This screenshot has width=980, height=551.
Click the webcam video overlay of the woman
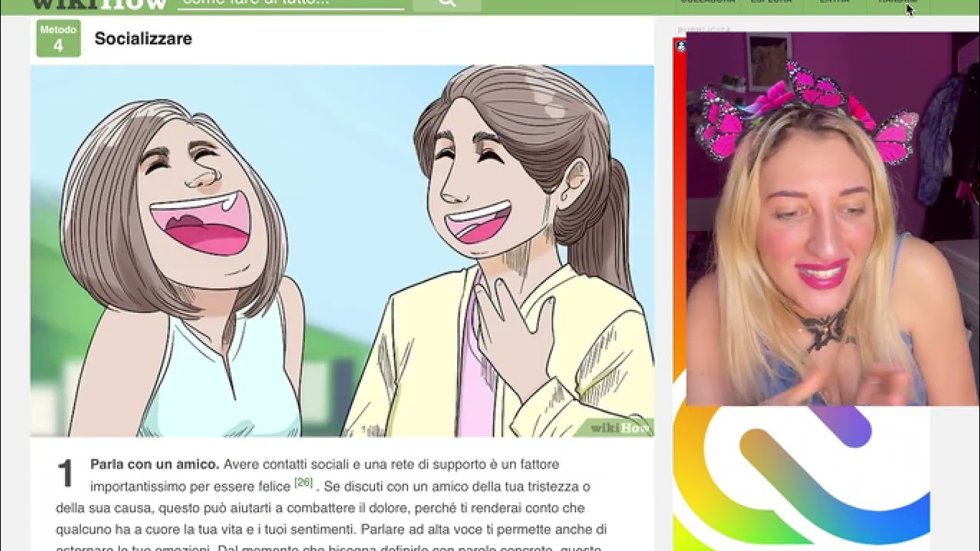833,219
